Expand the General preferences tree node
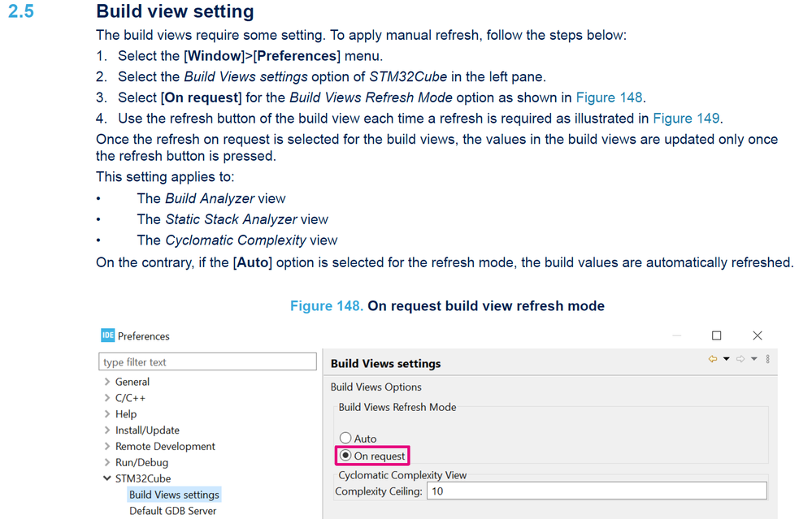Viewport: 812px width, 519px height. (x=107, y=381)
